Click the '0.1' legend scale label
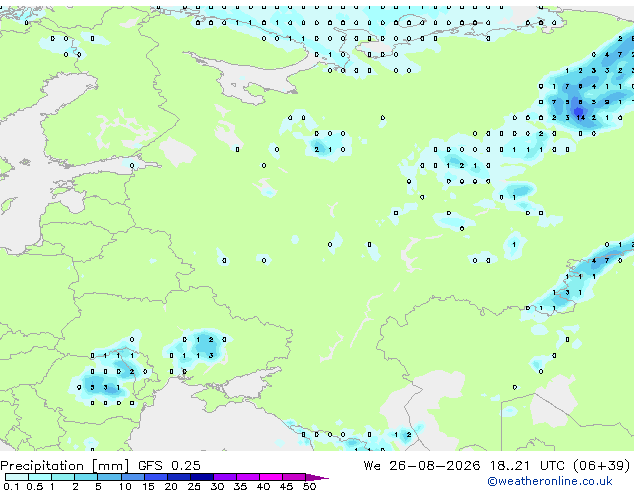Screen dimensions: 634x490 coord(11,486)
